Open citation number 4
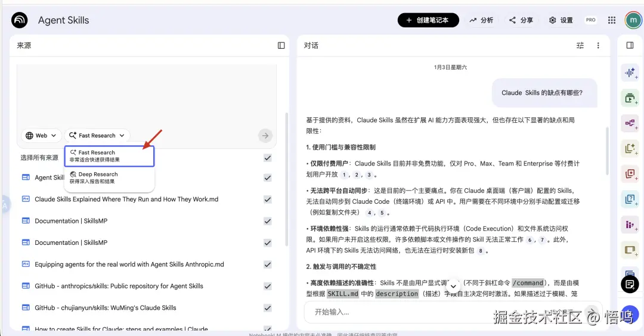The height and width of the screenshot is (336, 644). click(x=369, y=213)
